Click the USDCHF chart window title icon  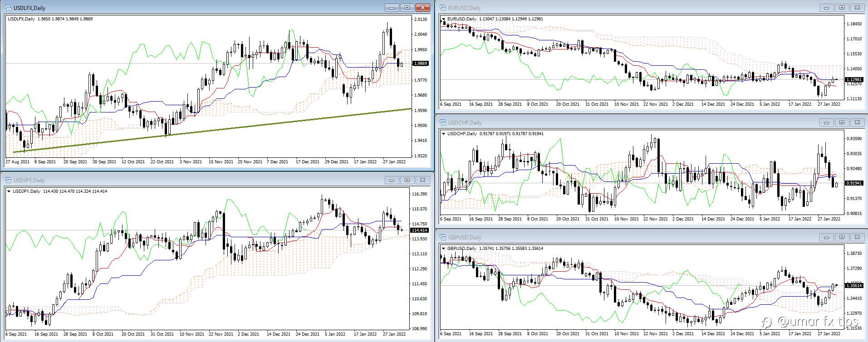pyautogui.click(x=443, y=122)
